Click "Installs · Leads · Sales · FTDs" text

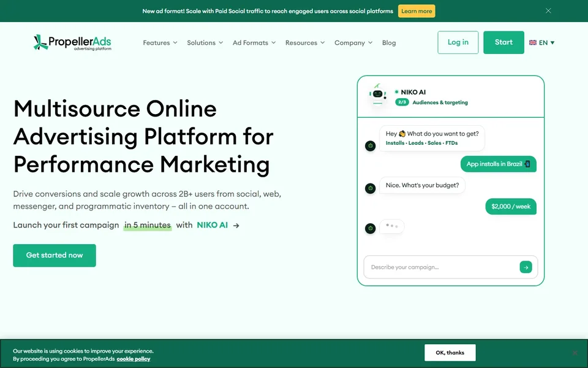pyautogui.click(x=421, y=143)
